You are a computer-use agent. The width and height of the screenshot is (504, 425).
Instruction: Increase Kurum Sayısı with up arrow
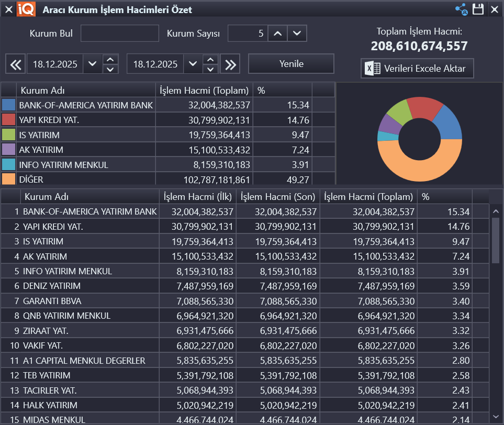[278, 33]
